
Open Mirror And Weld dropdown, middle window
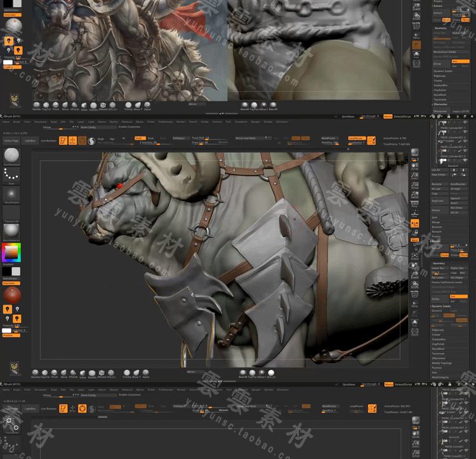253,138
